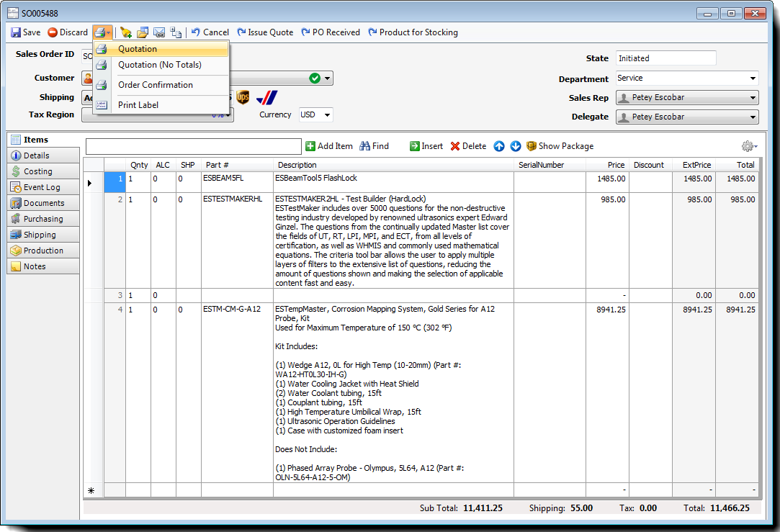Select the current row indicator arrow
This screenshot has height=532, width=780.
[x=89, y=183]
